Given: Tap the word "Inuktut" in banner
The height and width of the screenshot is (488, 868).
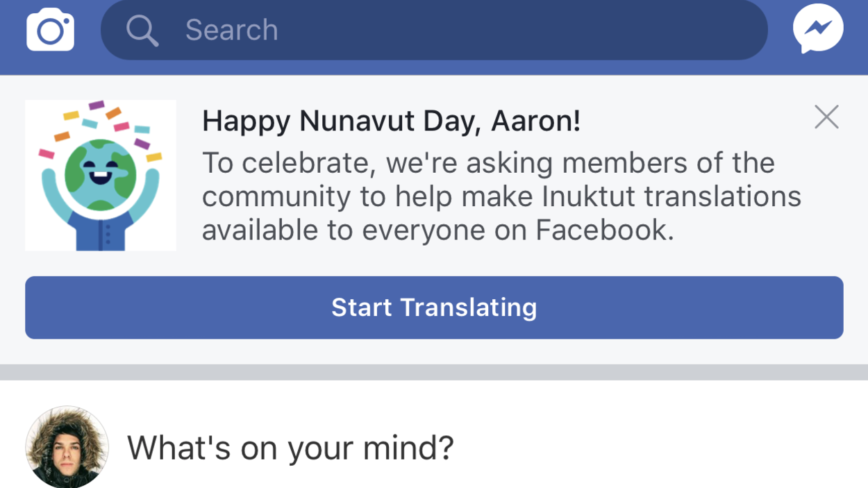Looking at the screenshot, I should tap(589, 196).
